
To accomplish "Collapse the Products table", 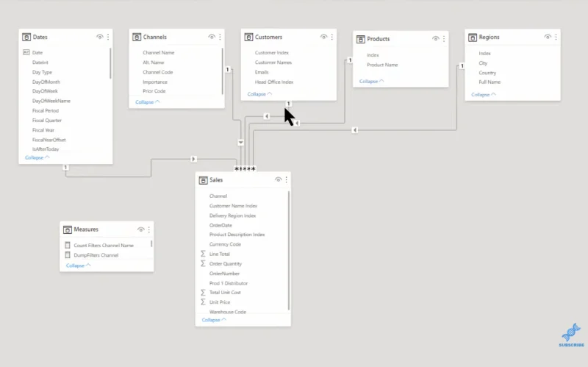I will click(x=371, y=82).
